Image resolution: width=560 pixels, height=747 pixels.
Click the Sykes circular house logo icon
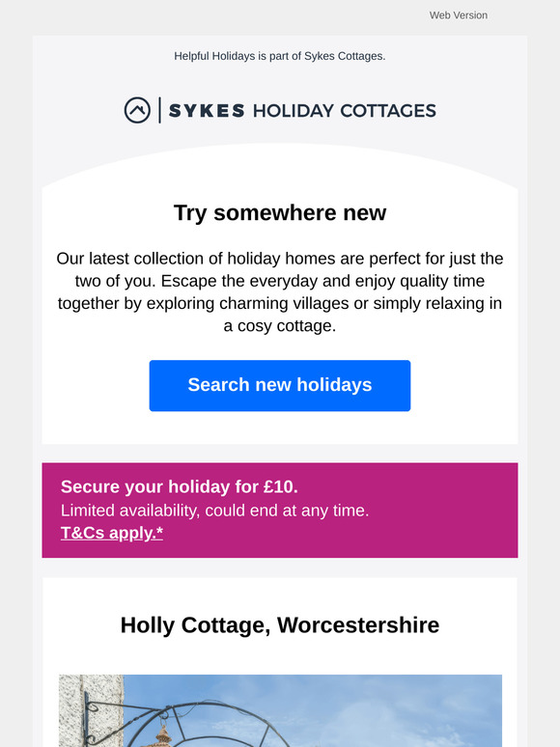click(137, 110)
